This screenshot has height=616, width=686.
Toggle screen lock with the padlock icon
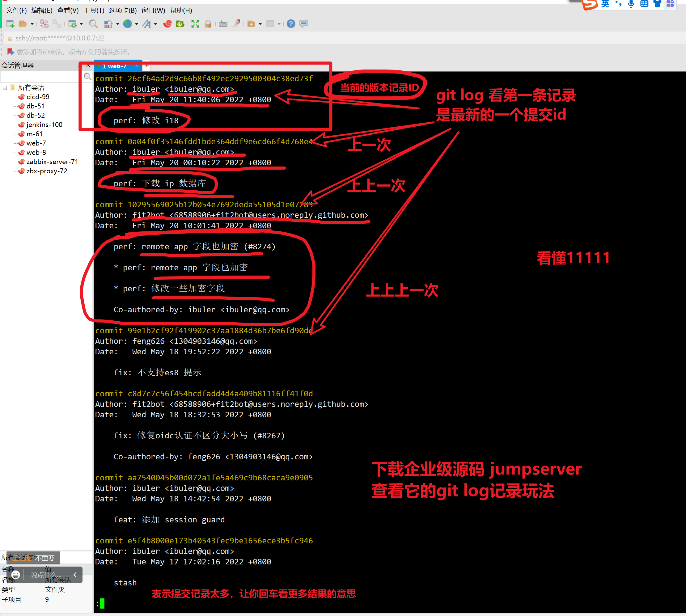click(208, 24)
